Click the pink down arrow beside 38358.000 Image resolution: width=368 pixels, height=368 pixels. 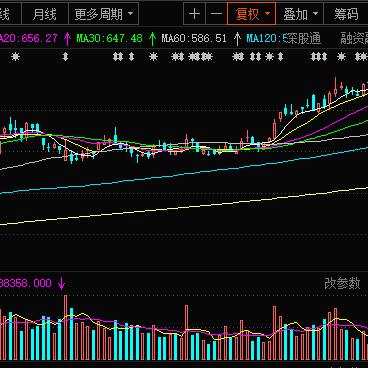coord(61,284)
